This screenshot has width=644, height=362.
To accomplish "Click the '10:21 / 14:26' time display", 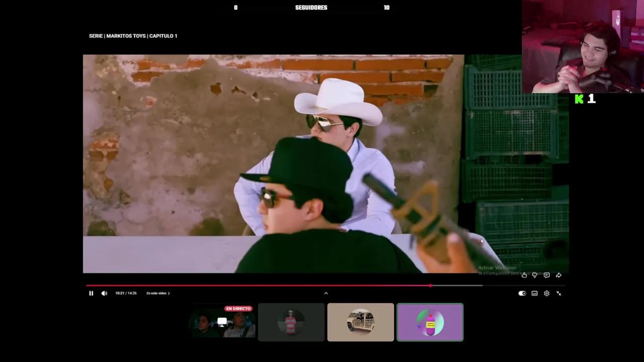I will (x=126, y=293).
